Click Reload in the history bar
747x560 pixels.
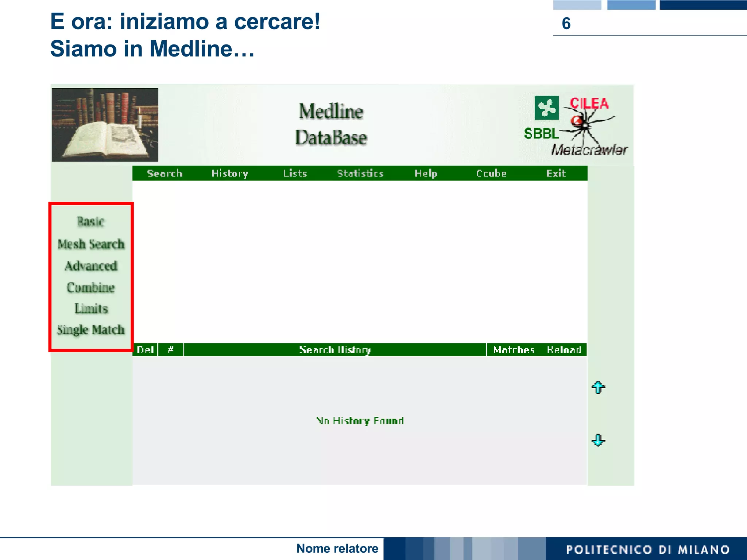coord(564,350)
